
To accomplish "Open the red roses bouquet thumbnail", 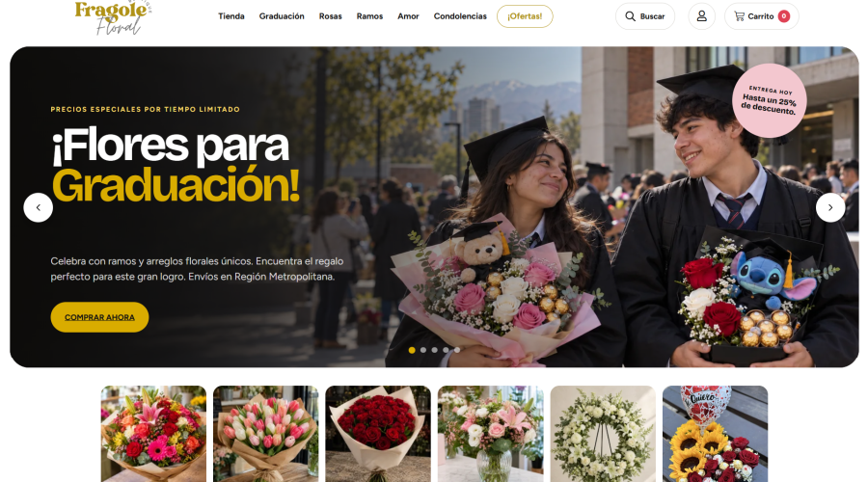I will pos(378,434).
